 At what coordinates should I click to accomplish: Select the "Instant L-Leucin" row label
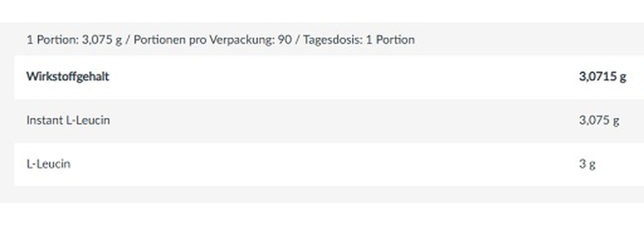pos(68,120)
